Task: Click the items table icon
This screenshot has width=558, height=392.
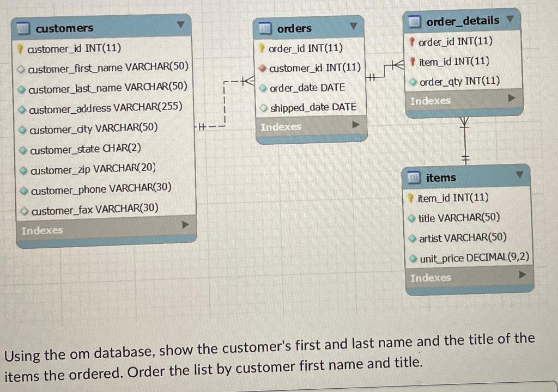Action: click(414, 177)
